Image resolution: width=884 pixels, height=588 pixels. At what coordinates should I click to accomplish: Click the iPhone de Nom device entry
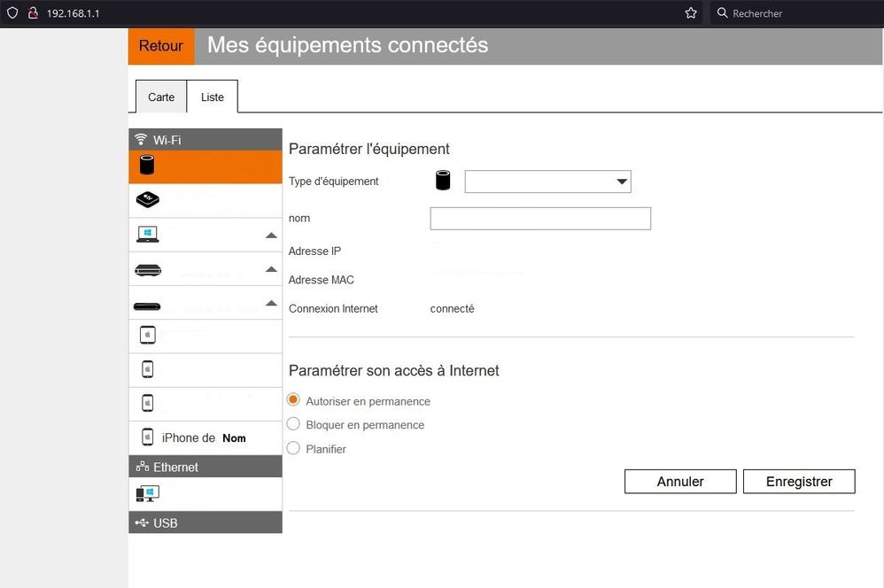(x=205, y=437)
